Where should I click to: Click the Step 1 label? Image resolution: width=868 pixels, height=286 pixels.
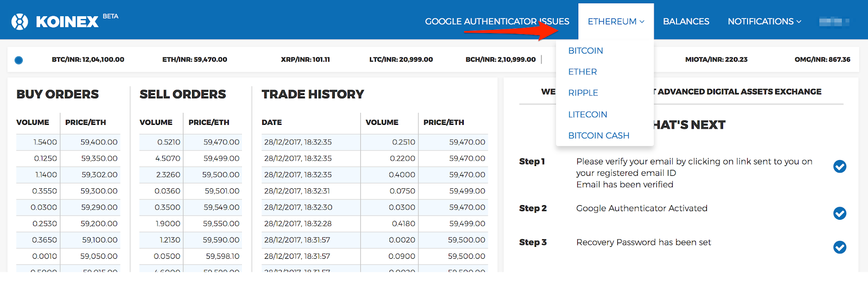[532, 162]
